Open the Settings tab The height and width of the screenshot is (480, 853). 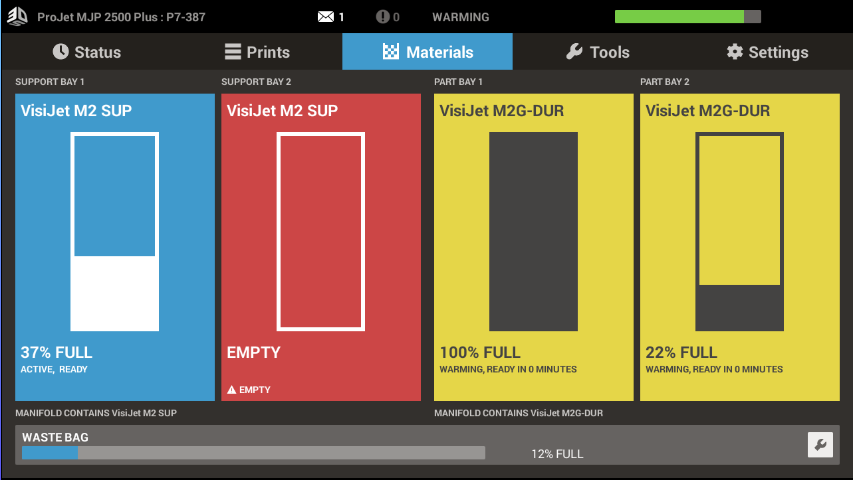767,52
